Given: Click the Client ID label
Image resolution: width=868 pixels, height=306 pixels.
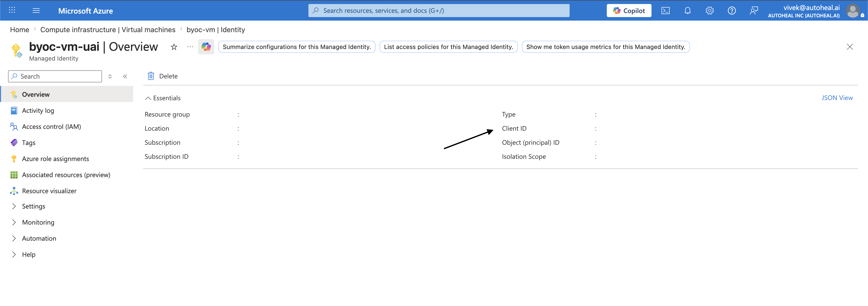Looking at the screenshot, I should click(x=514, y=128).
